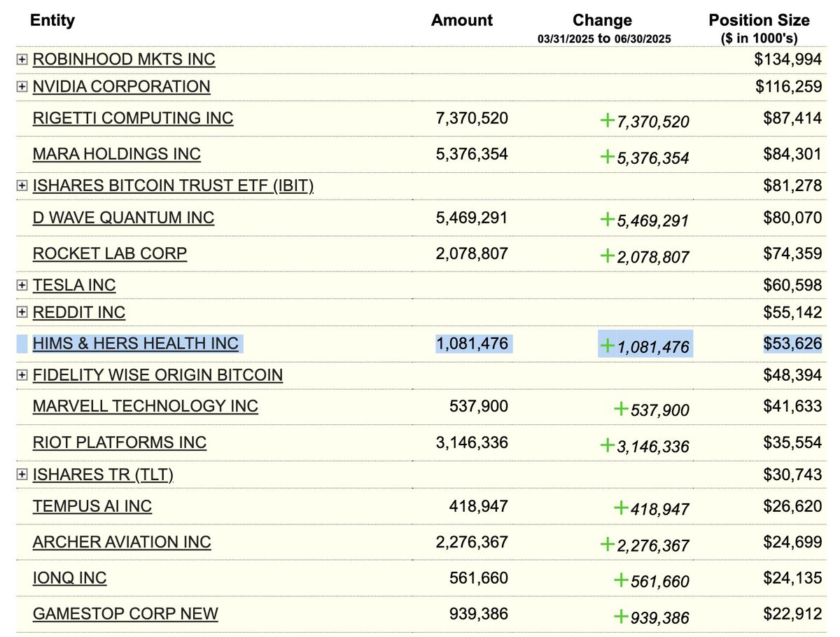
Task: Open the RIOT PLATFORMS INC link
Action: click(120, 442)
